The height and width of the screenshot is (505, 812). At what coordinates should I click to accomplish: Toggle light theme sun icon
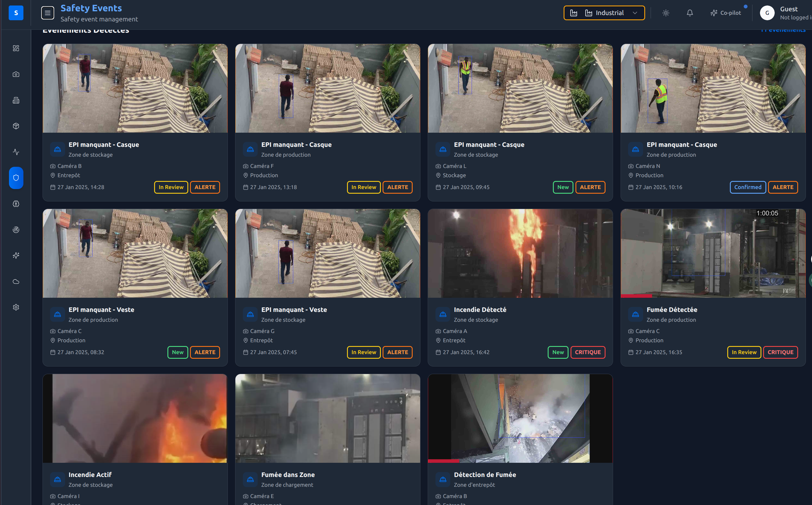click(x=666, y=13)
